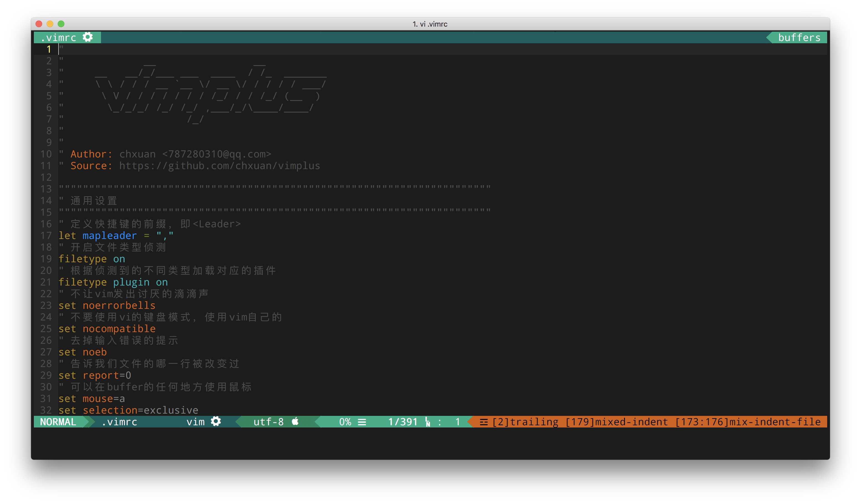Click the LN line-number symbol in statusline

click(427, 422)
